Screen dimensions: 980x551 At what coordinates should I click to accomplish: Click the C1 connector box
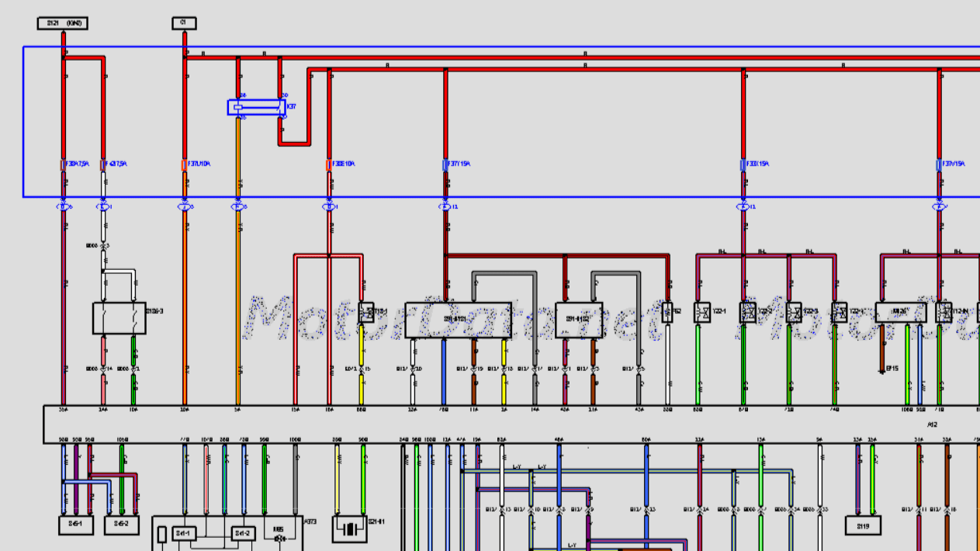point(184,23)
